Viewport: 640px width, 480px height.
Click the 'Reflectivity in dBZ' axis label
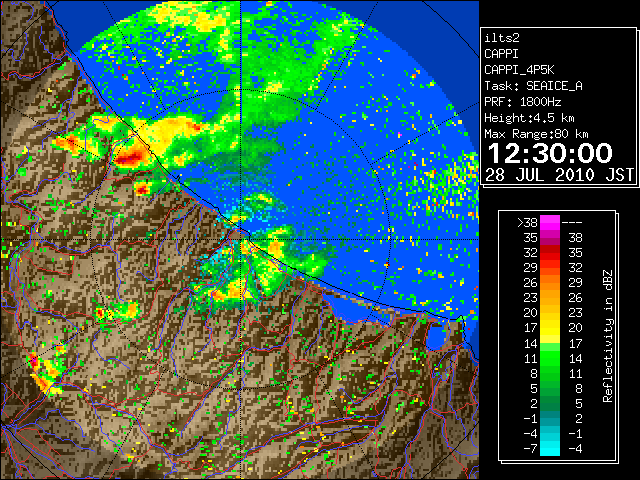tap(607, 336)
